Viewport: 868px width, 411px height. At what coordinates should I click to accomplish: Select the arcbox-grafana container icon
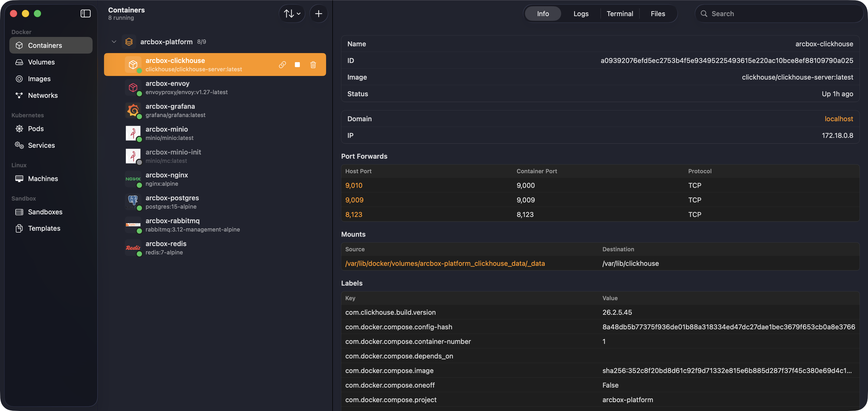(x=133, y=111)
